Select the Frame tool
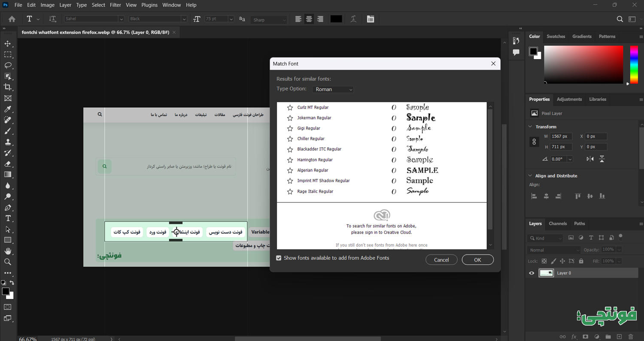This screenshot has height=341, width=644. point(8,98)
